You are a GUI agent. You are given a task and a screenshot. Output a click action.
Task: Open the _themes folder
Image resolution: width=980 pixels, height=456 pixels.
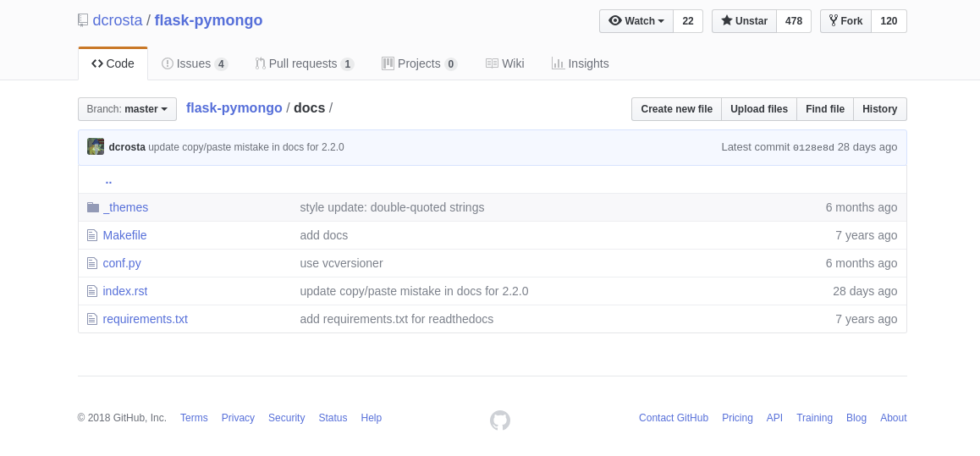(x=125, y=207)
